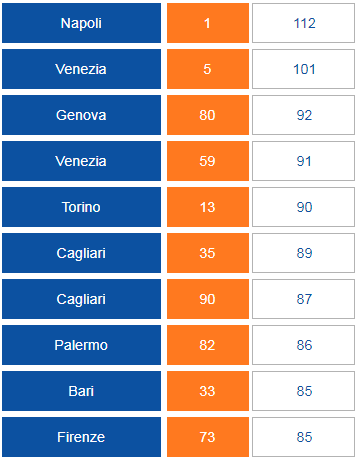This screenshot has width=364, height=465.
Task: Select the Firenze blue cell
Action: point(81,437)
